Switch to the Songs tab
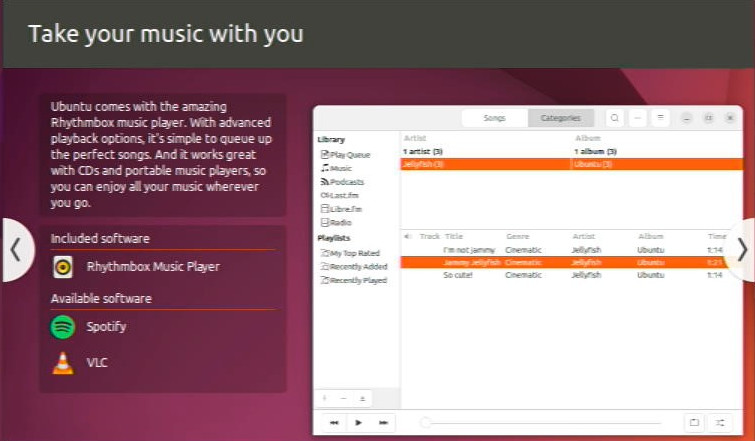The image size is (755, 441). (x=495, y=118)
